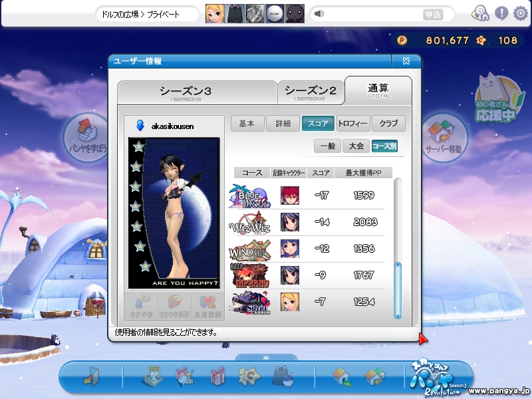Viewport: 532px width, 399px height.
Task: Select the black cat backpack avatar
Action: 235,13
